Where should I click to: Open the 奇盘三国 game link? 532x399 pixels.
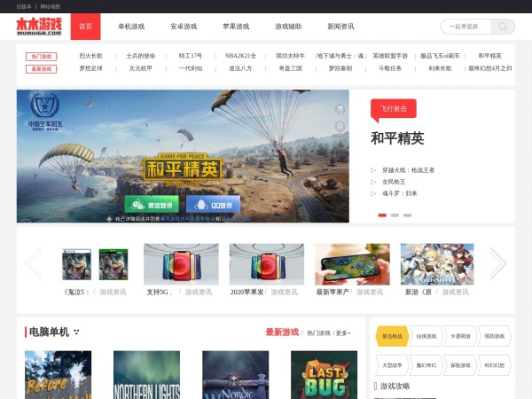(x=291, y=68)
